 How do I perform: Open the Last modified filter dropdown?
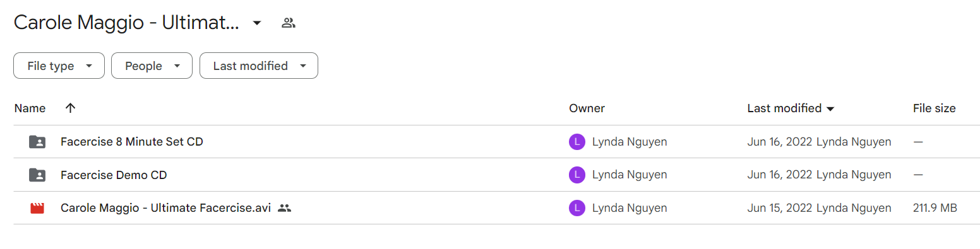point(259,66)
